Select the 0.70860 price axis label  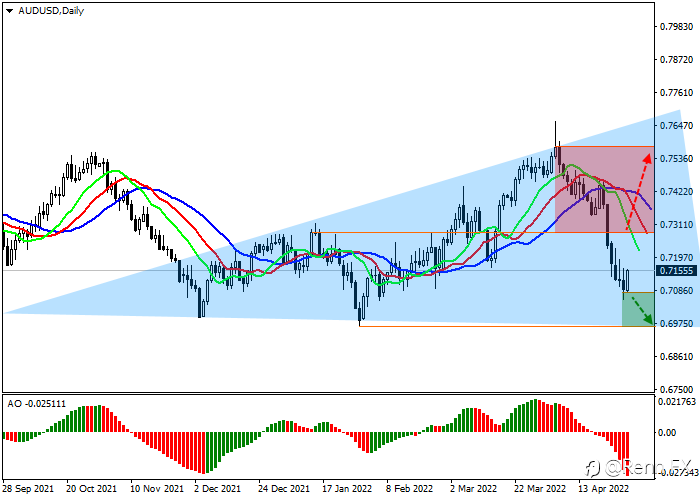coord(677,291)
